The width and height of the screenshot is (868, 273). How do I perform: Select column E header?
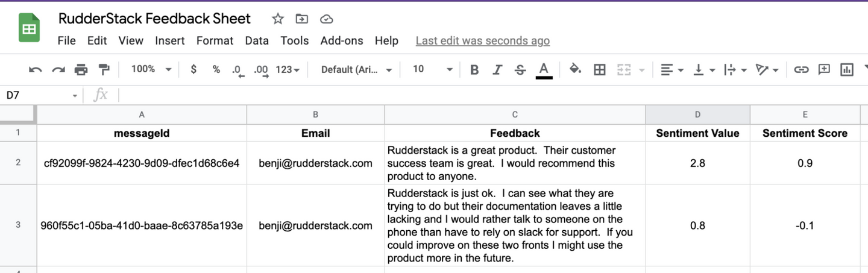(x=805, y=115)
